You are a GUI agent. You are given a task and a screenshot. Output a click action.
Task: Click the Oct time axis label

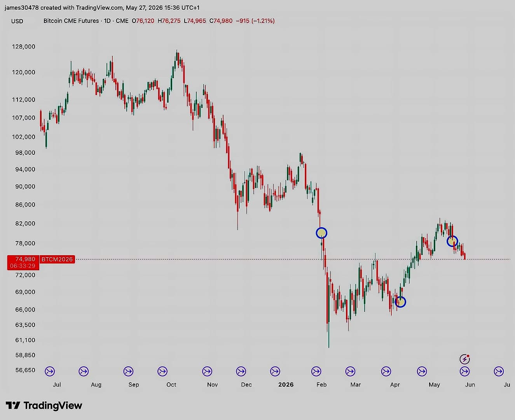click(171, 385)
